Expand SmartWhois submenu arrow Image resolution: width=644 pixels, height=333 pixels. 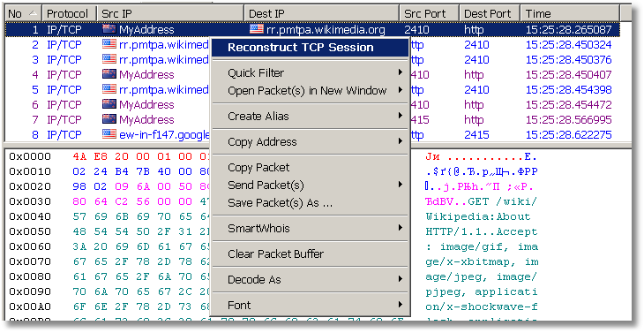click(400, 228)
